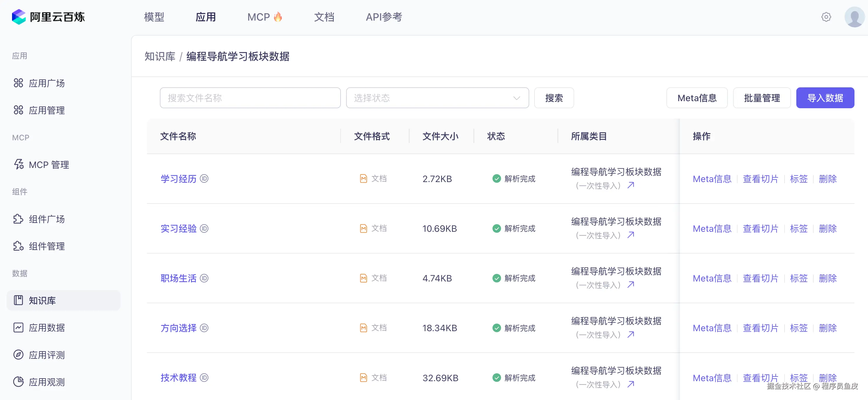Focus the 搜索文件名称 search field
Image resolution: width=868 pixels, height=400 pixels.
tap(250, 98)
